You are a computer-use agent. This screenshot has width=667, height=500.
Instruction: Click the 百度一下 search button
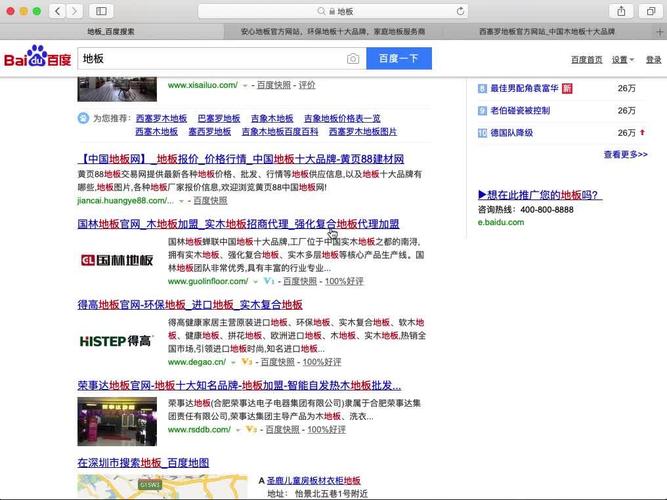(399, 58)
